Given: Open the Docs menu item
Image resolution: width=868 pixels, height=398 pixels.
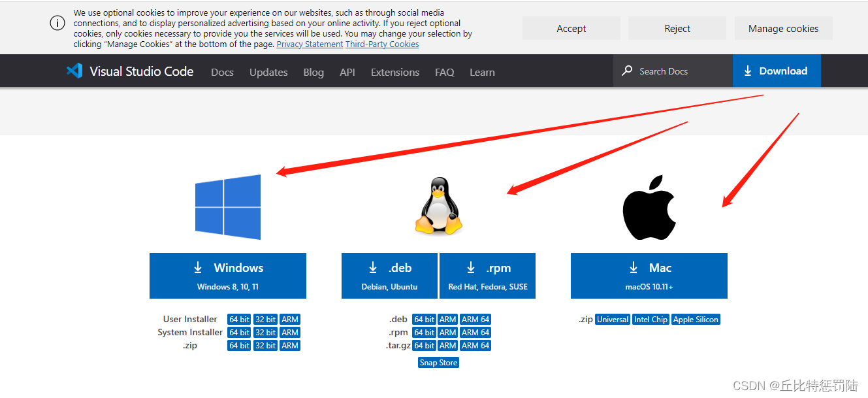Looking at the screenshot, I should [222, 72].
